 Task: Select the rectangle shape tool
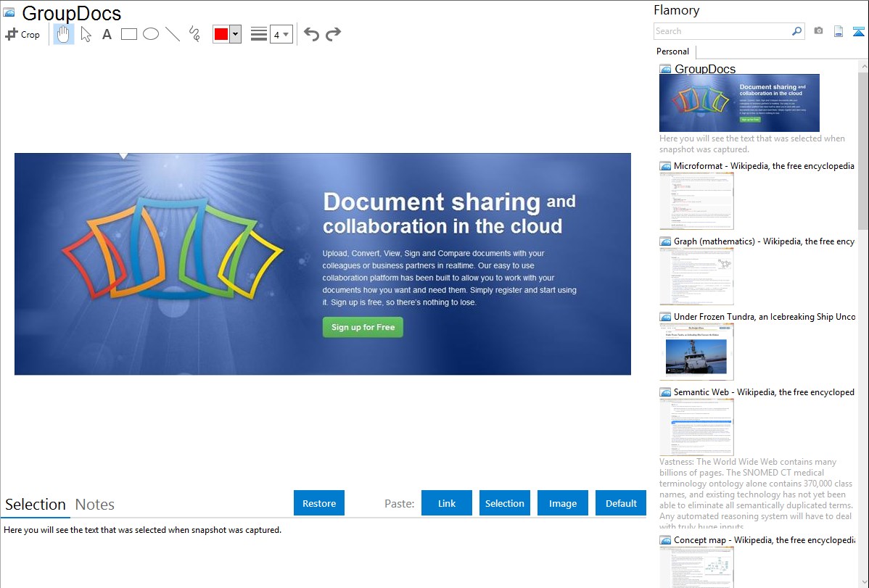128,34
